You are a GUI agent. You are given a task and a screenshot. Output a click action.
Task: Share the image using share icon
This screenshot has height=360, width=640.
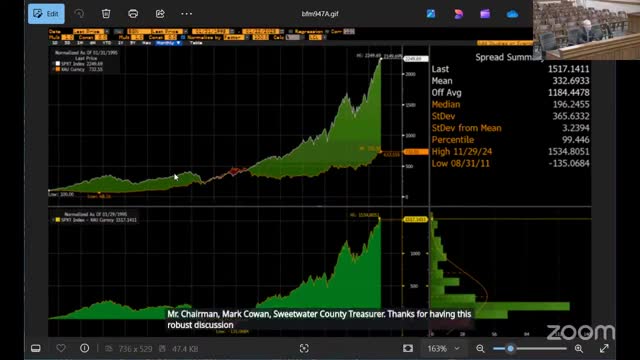pos(160,13)
